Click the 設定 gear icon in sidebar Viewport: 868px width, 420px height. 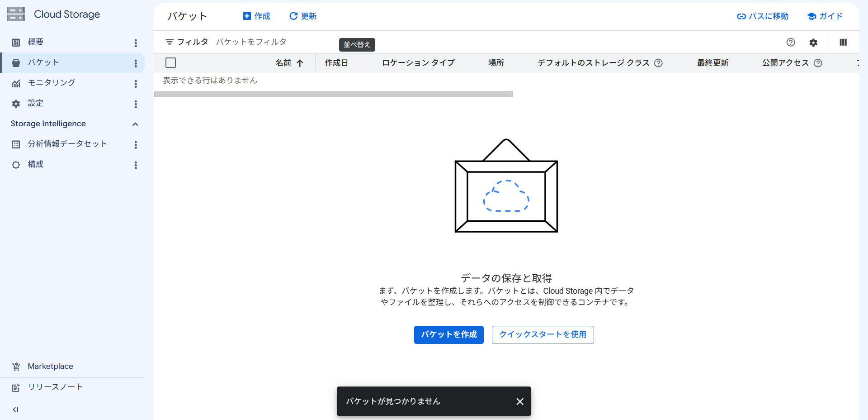coord(16,104)
